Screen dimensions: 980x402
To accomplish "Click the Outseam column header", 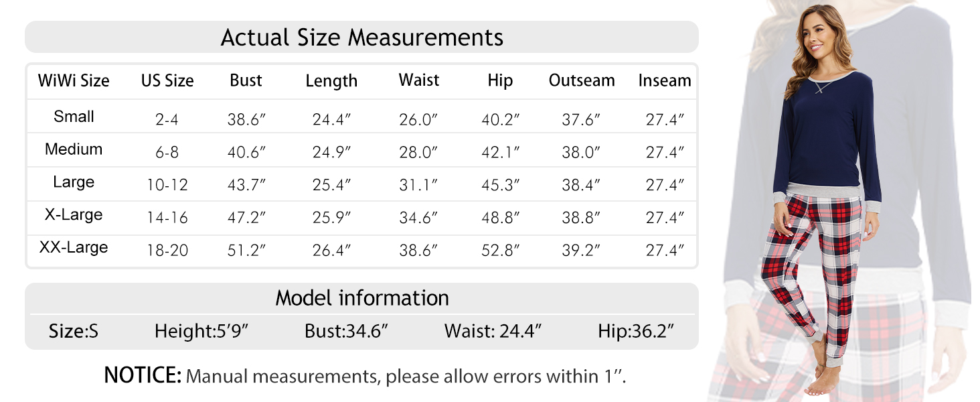I will pos(581,80).
